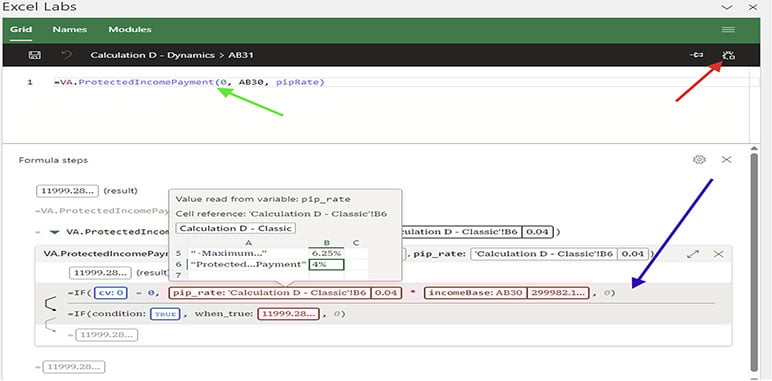Open Formula steps settings gear

coord(699,159)
